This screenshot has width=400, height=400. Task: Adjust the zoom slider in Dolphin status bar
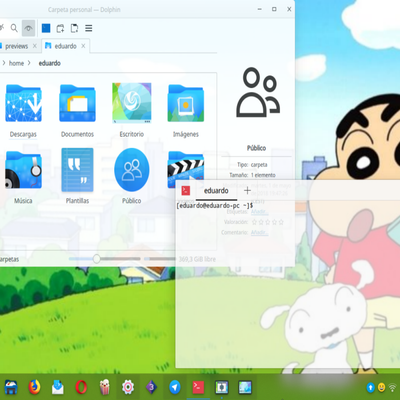tap(104, 259)
